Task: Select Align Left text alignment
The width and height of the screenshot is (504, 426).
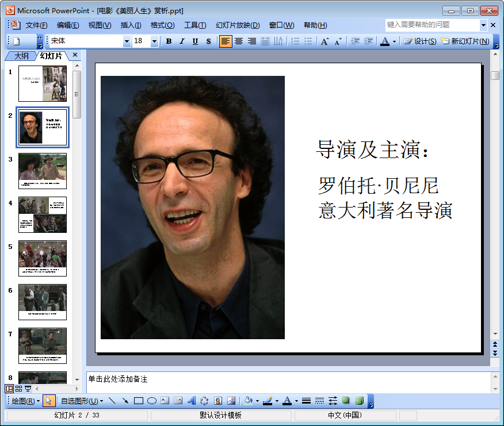Action: (x=226, y=41)
